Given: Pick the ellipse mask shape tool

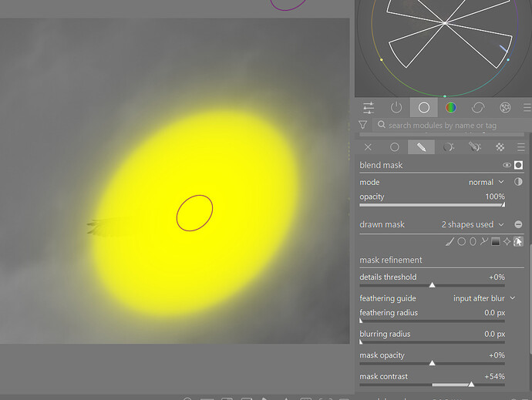Looking at the screenshot, I should click(473, 241).
